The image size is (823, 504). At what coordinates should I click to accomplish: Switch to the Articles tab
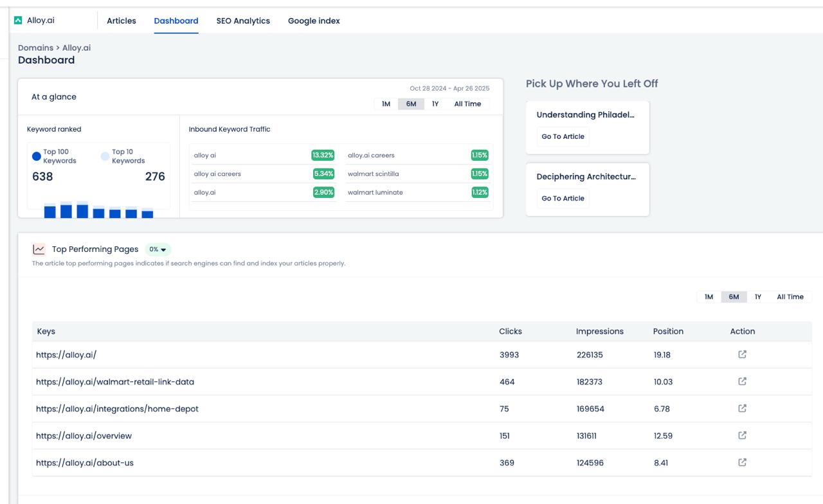point(122,21)
